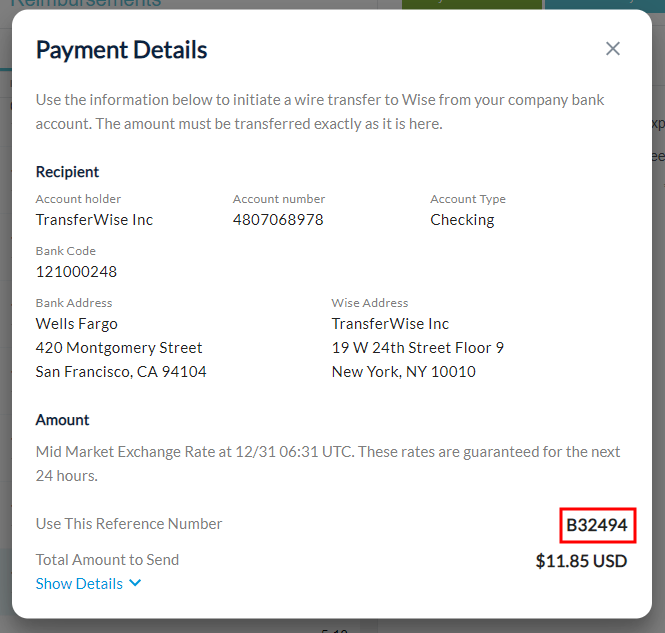This screenshot has width=665, height=633.
Task: Click the Use This Reference Number label
Action: pos(129,524)
